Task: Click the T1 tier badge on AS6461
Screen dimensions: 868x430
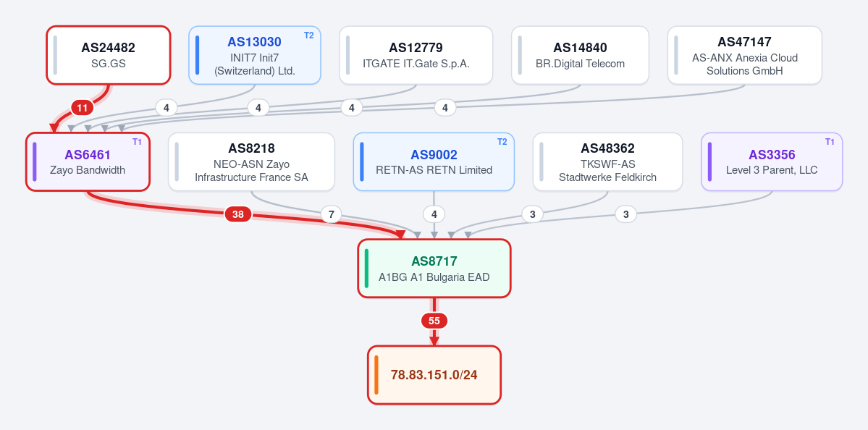Action: (x=137, y=142)
